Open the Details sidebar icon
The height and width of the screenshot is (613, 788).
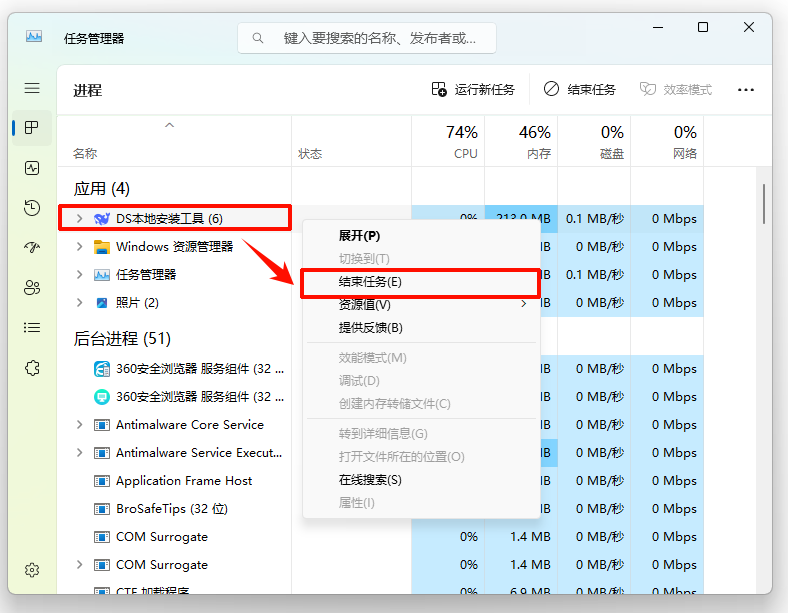tap(32, 328)
